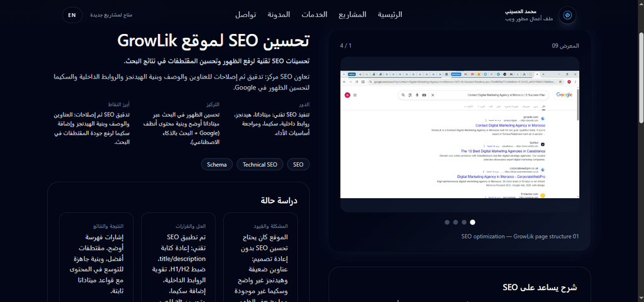
Task: Select the second gallery dot
Action: pos(455,222)
